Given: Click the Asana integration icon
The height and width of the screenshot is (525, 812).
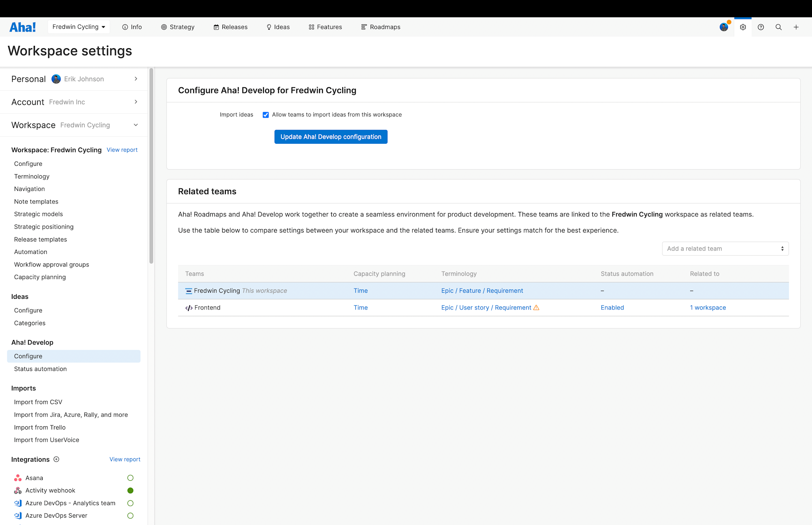Looking at the screenshot, I should click(18, 478).
